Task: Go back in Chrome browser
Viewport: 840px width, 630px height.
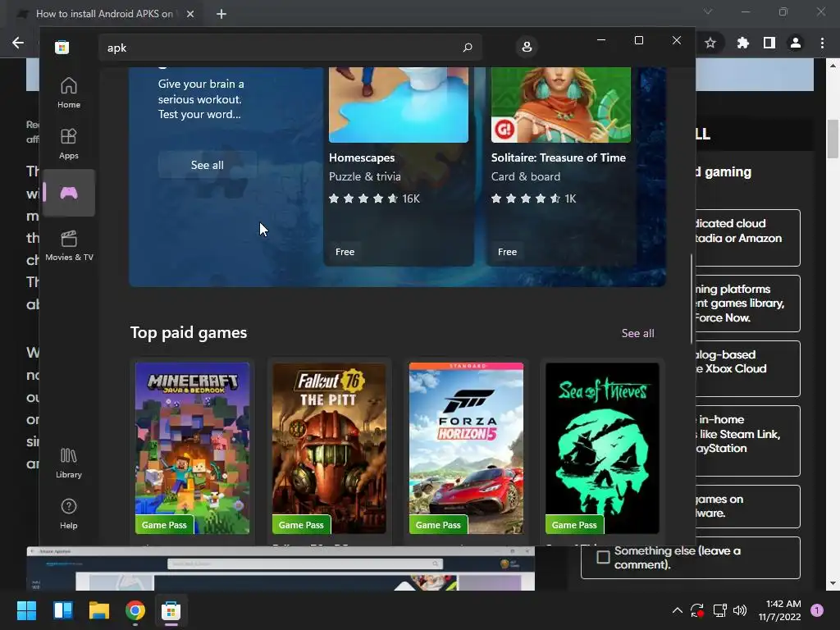Action: click(18, 43)
